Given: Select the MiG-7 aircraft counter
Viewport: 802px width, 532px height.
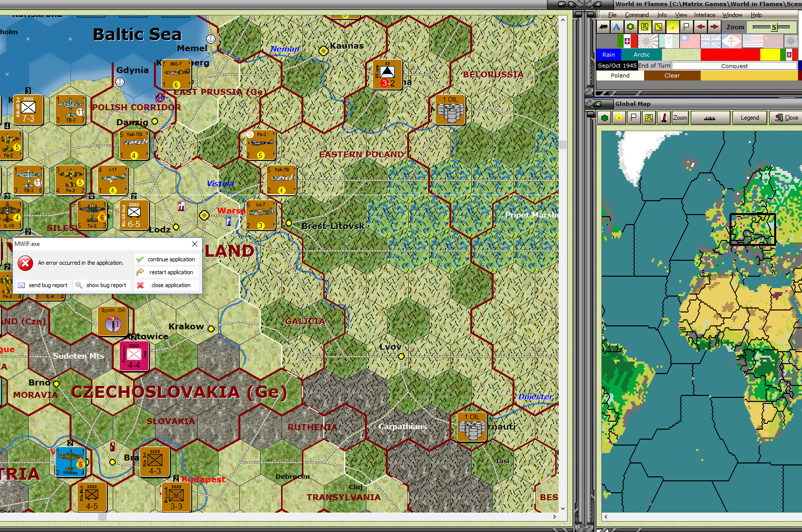Looking at the screenshot, I should click(x=176, y=75).
